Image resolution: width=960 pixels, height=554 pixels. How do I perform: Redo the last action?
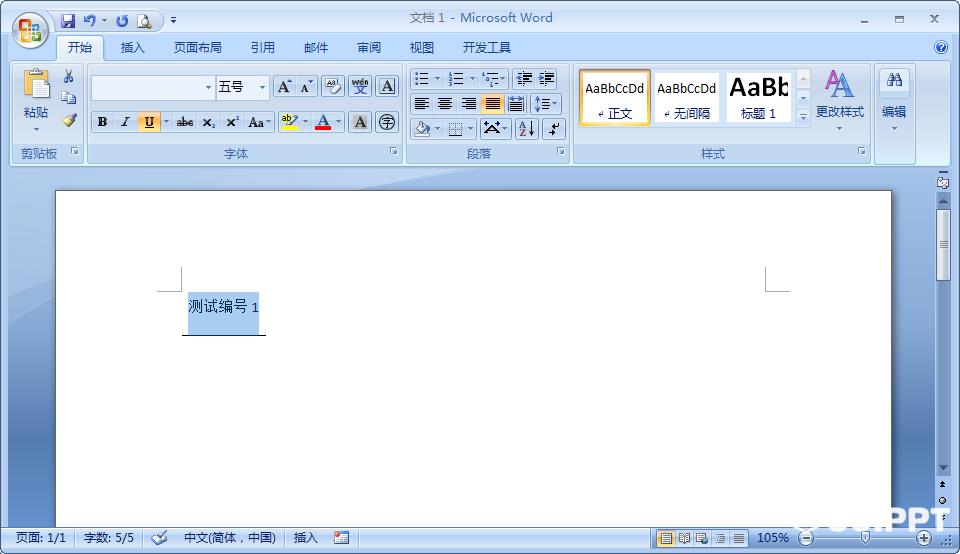coord(122,21)
